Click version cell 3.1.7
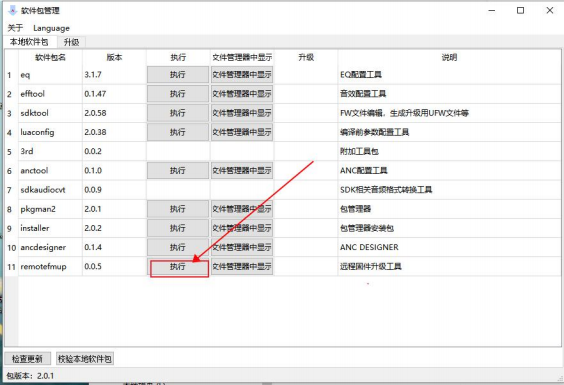Image resolution: width=564 pixels, height=385 pixels. tap(114, 75)
